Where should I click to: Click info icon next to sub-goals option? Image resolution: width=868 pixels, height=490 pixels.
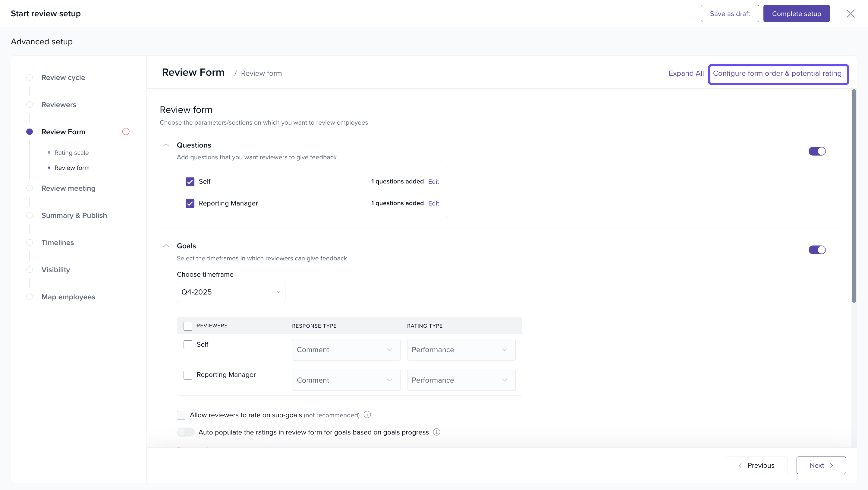[x=367, y=415]
